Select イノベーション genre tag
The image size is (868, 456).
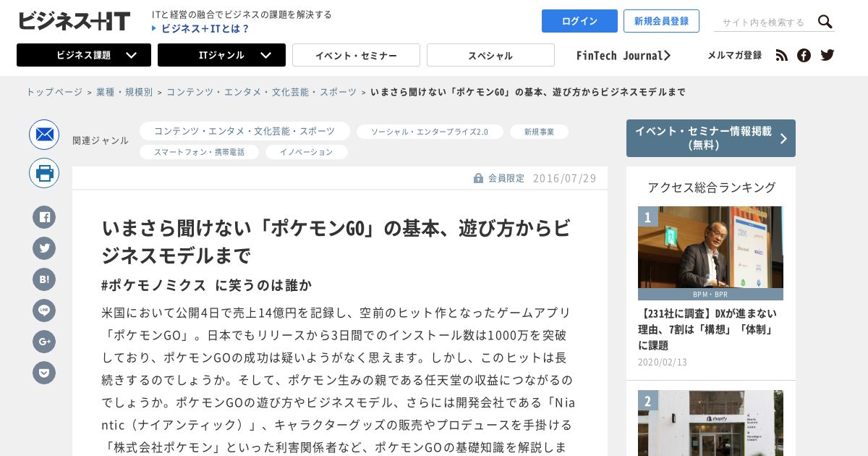307,152
